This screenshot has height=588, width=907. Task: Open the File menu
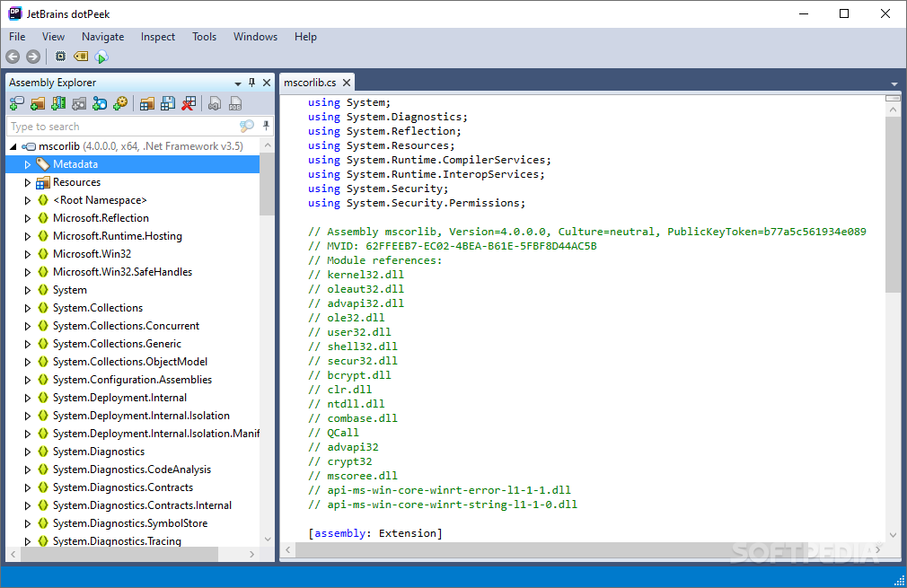coord(17,37)
